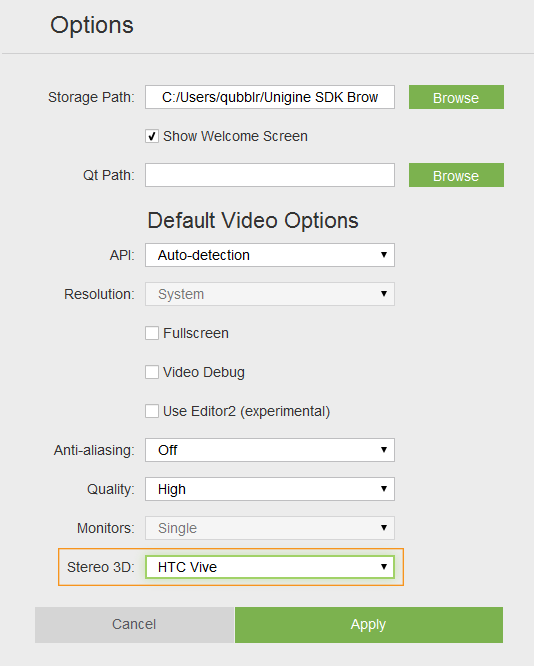Click the API dropdown arrow

(384, 254)
